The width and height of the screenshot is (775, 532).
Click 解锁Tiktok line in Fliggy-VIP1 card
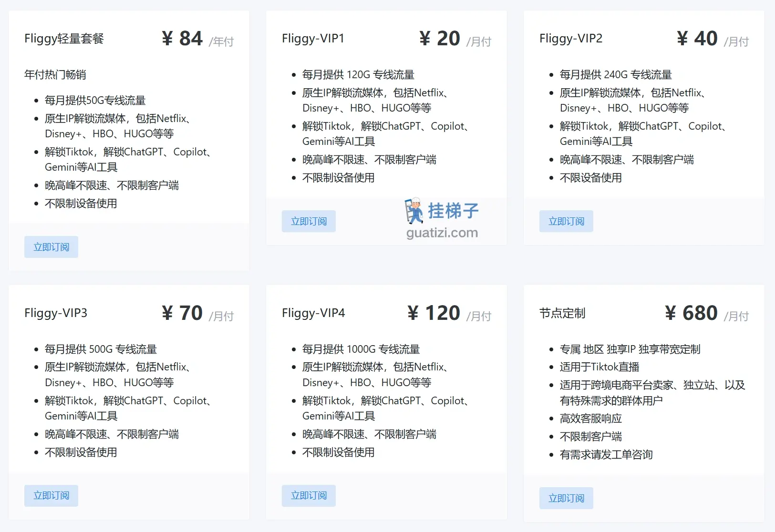click(x=387, y=134)
